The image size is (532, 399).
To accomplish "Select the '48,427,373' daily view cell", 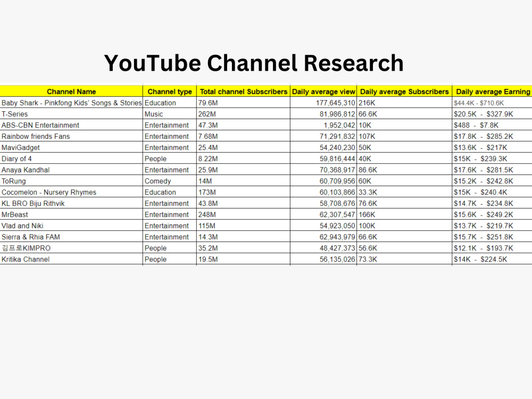I will [323, 248].
